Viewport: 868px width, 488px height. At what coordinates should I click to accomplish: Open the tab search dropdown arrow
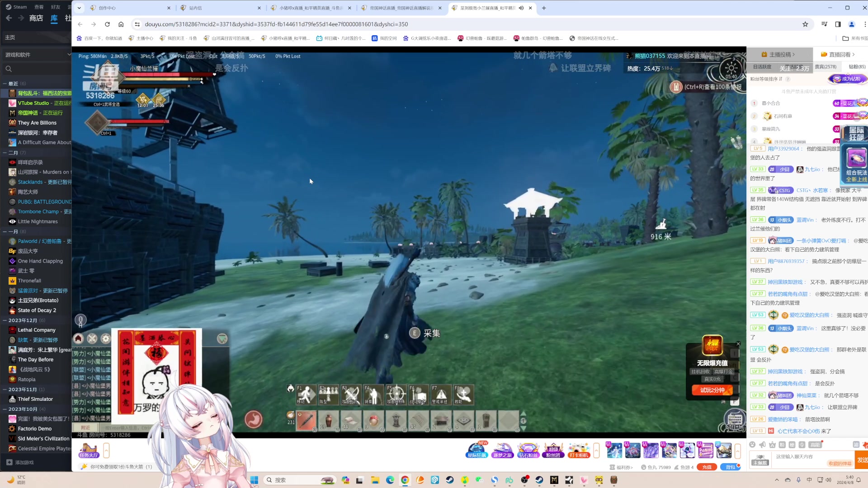(x=79, y=8)
